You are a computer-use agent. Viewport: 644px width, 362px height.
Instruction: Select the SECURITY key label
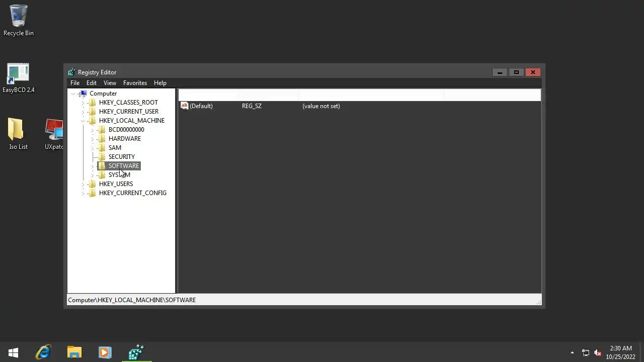pos(122,157)
